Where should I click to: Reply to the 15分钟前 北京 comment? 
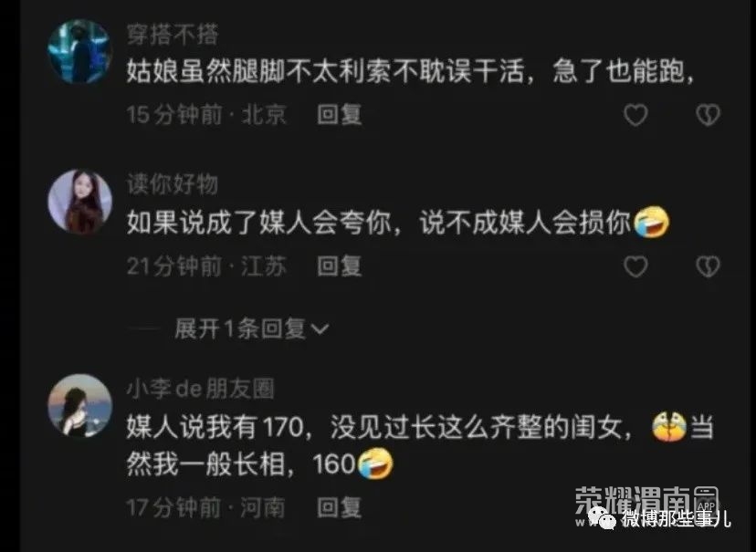(x=340, y=115)
